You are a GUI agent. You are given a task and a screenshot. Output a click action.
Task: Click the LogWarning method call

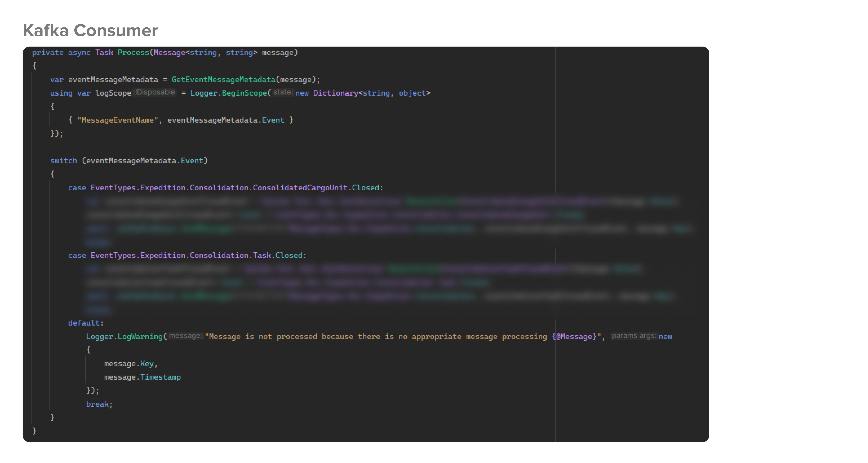(140, 337)
